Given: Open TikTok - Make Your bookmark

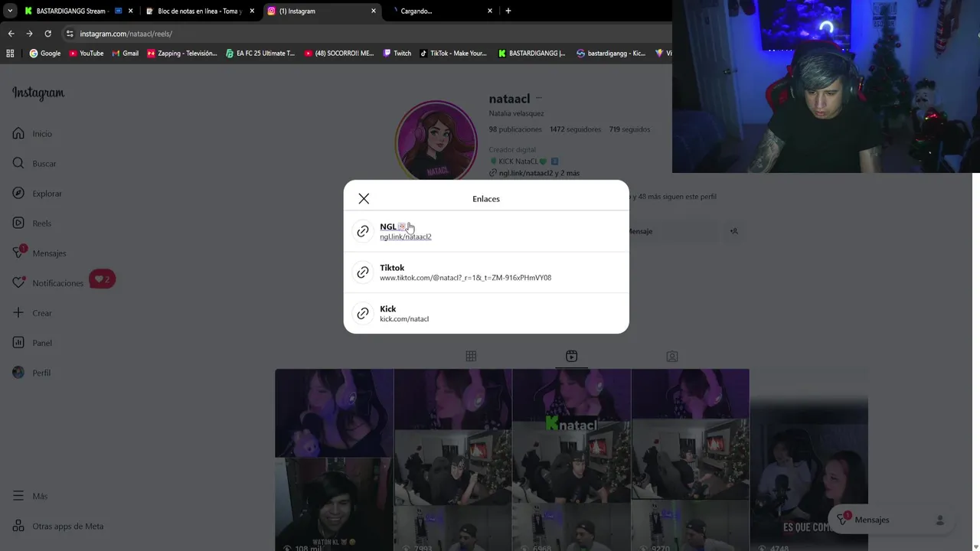Looking at the screenshot, I should tap(453, 54).
